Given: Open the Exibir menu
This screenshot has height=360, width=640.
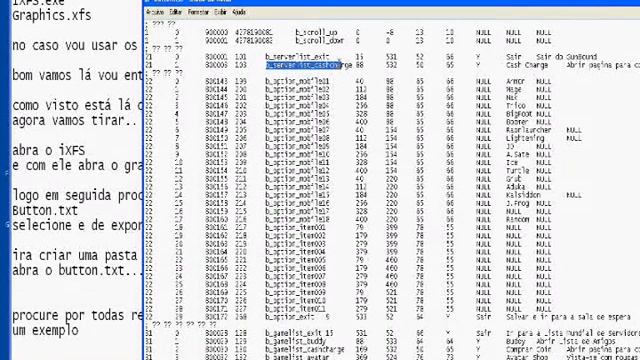Looking at the screenshot, I should click(220, 12).
